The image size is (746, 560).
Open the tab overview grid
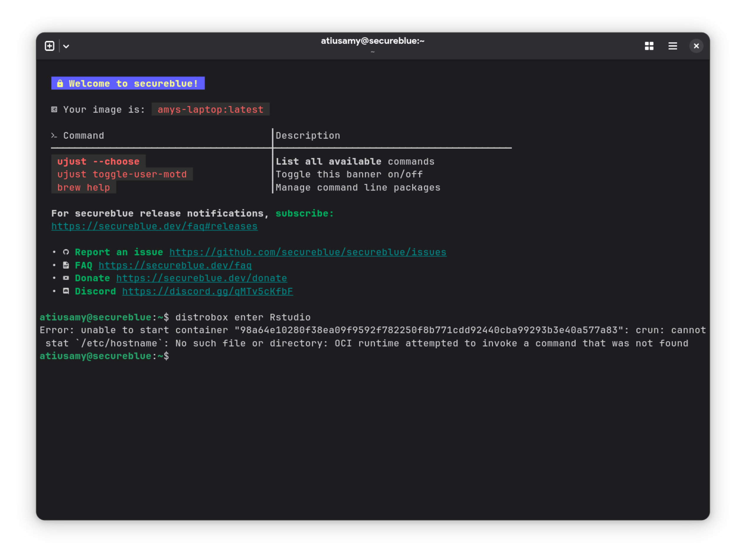pos(649,46)
